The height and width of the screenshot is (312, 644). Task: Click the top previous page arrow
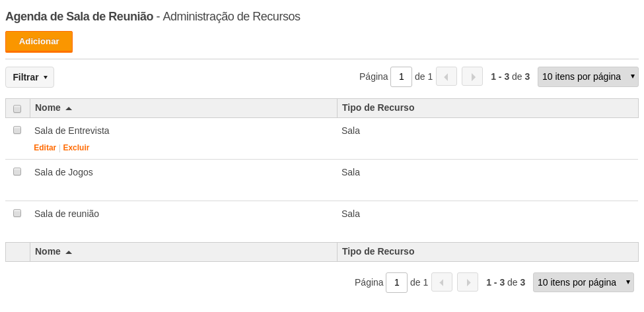(x=447, y=77)
